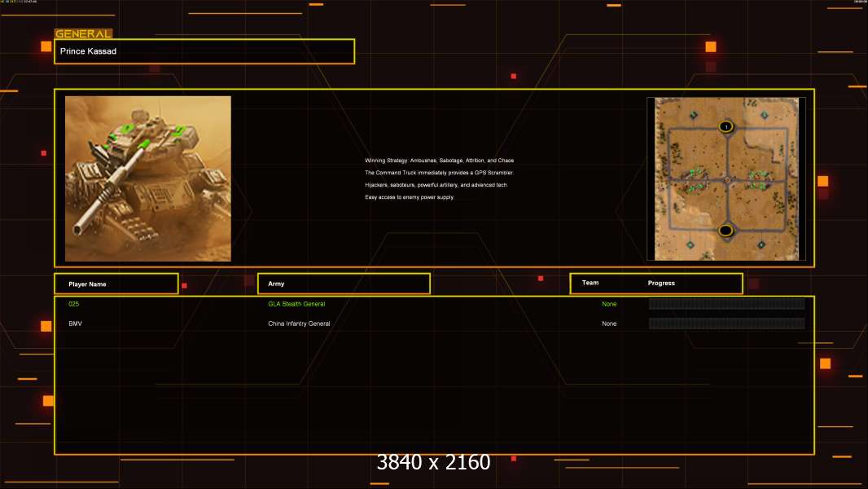
Task: Click the Player Name column header
Action: click(116, 284)
